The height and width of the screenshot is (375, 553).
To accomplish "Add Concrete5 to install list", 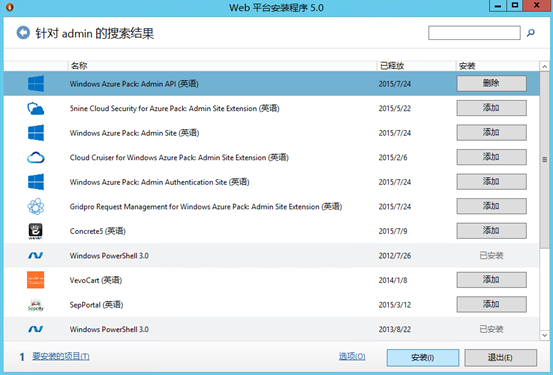I will (492, 231).
